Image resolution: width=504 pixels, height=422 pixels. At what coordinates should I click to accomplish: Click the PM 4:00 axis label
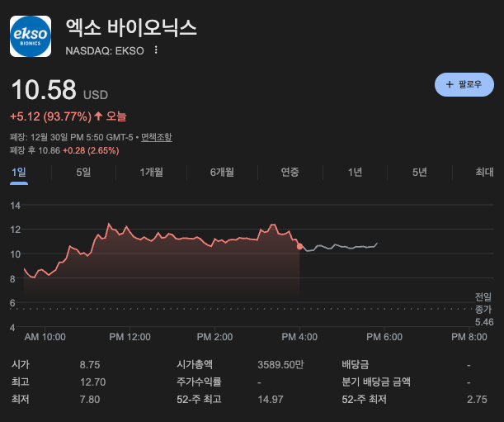click(x=299, y=337)
